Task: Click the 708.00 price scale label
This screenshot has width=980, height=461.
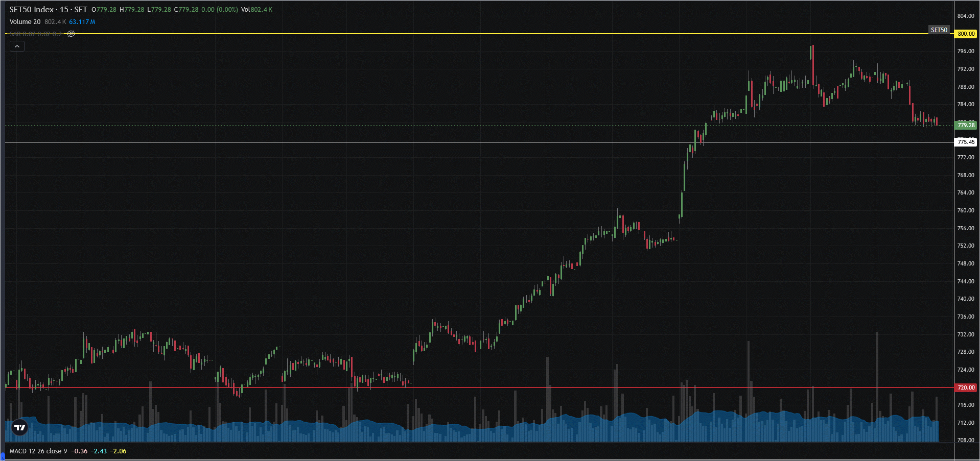Action: point(966,440)
